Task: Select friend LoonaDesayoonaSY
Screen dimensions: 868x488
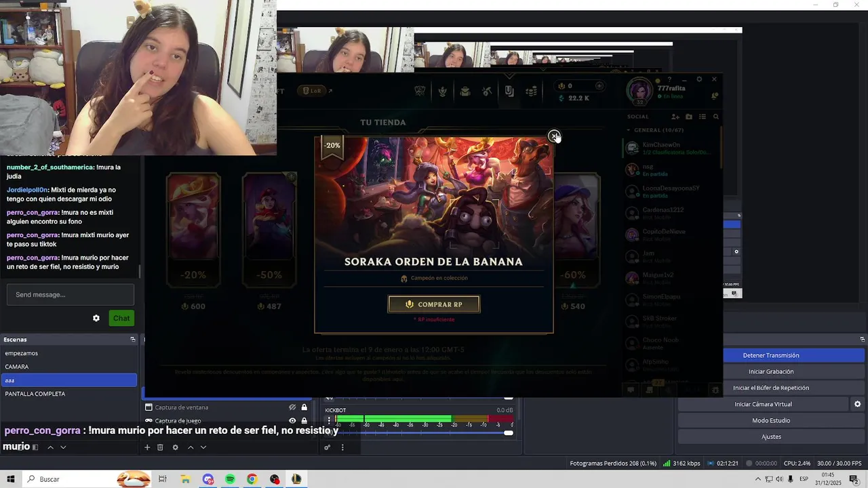Action: pyautogui.click(x=671, y=192)
